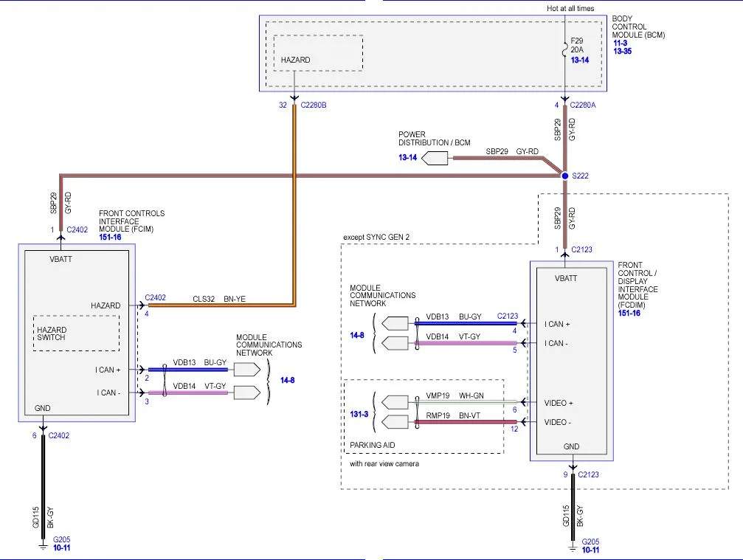This screenshot has width=743, height=560.
Task: Select C2123 label at GND pin 9
Action: 589,474
